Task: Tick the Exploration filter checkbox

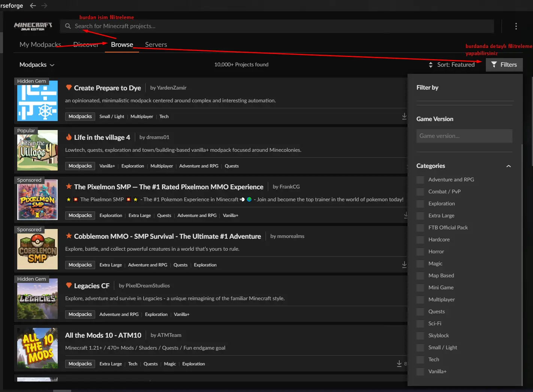Action: pyautogui.click(x=420, y=204)
